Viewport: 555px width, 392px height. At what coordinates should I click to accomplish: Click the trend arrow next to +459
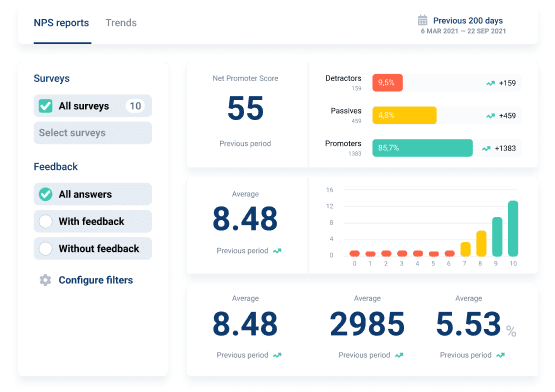pyautogui.click(x=490, y=116)
